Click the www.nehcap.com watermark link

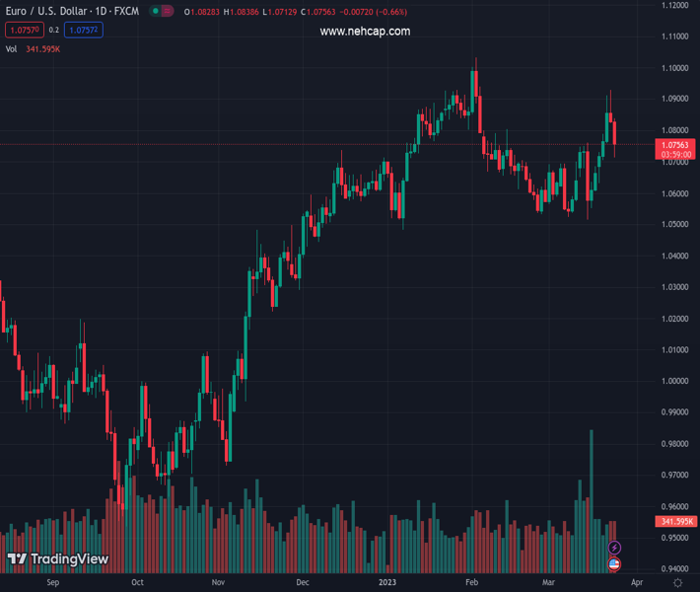365,32
